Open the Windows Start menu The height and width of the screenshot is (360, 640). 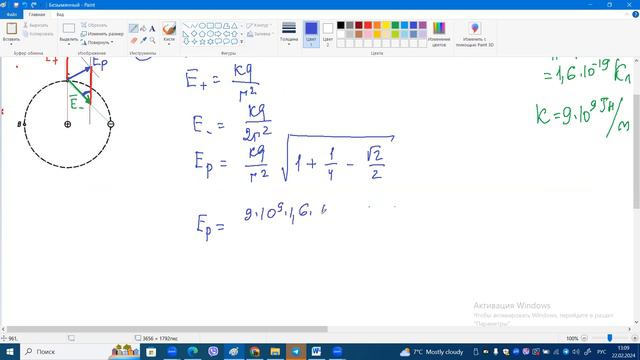click(x=10, y=351)
